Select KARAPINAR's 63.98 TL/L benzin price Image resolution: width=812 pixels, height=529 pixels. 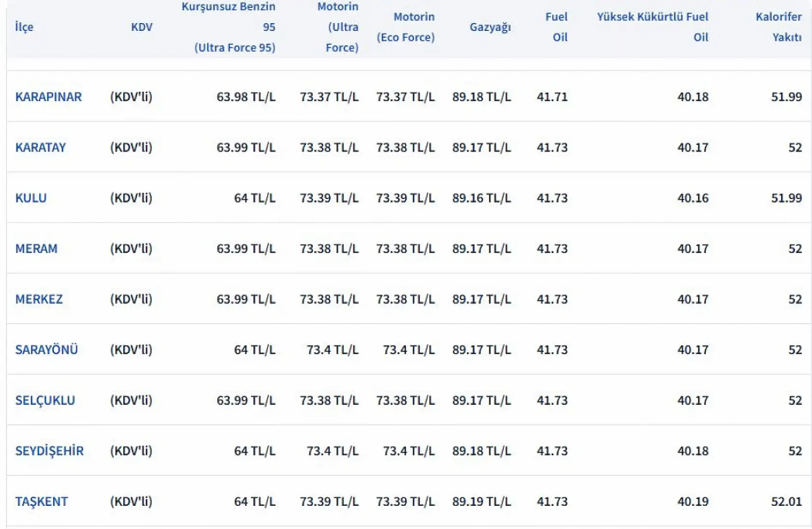click(x=246, y=97)
